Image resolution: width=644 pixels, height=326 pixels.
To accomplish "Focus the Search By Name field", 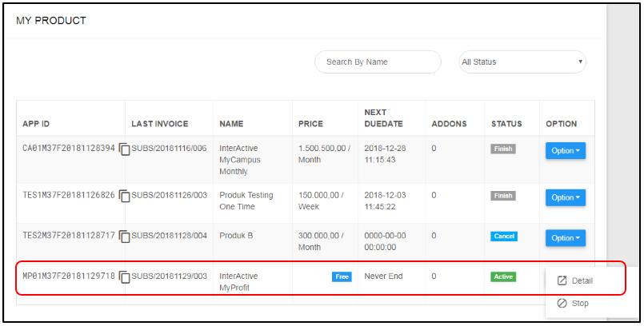I will tap(378, 62).
